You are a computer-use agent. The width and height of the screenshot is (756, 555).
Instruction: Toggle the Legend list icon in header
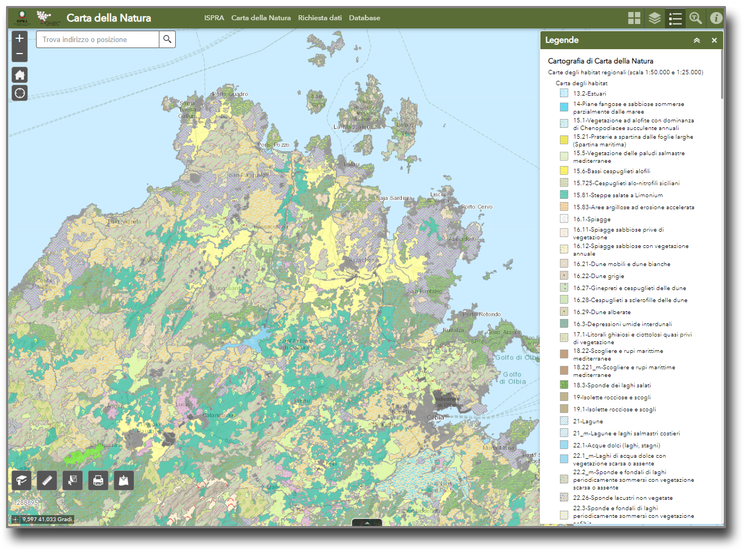[x=675, y=18]
